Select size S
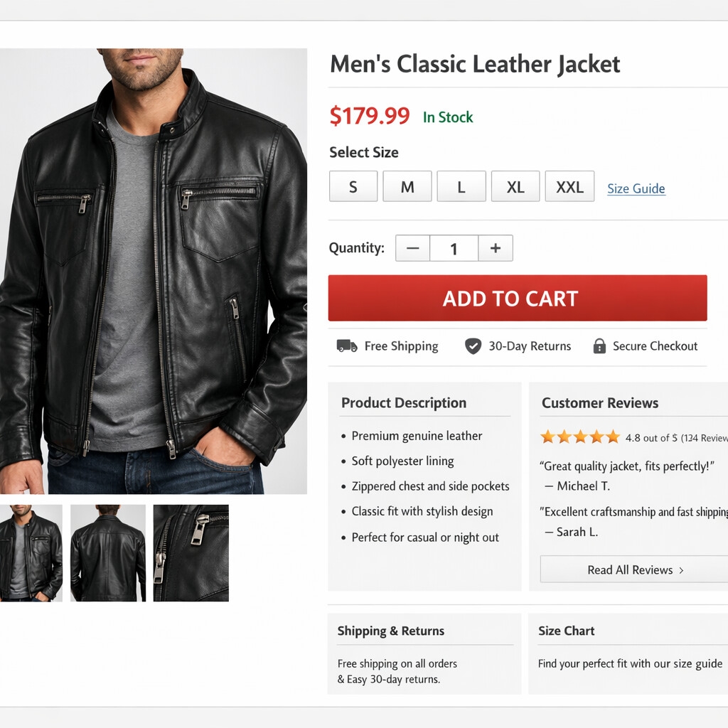Screen dimensions: 728x728 coord(353,187)
